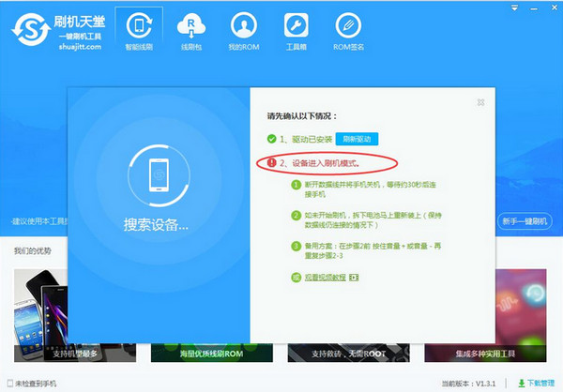The width and height of the screenshot is (563, 392).
Task: Click the 当前版本 V1.3.1 version text
Action: (x=468, y=384)
